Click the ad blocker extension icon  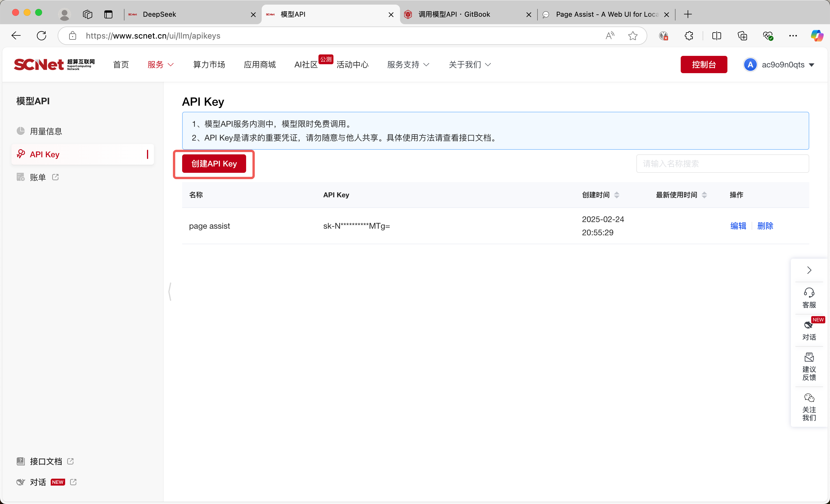(x=664, y=36)
